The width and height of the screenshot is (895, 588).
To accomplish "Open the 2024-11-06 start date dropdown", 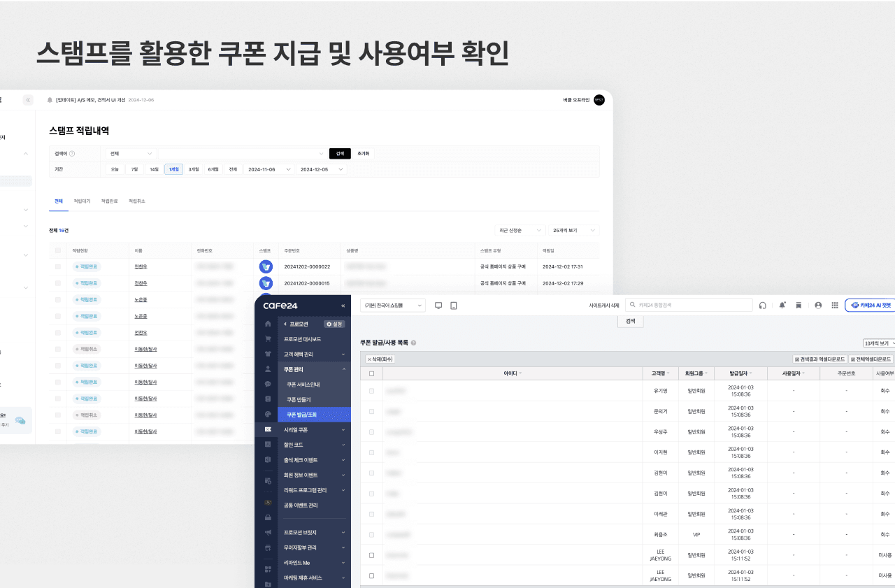I will point(269,169).
